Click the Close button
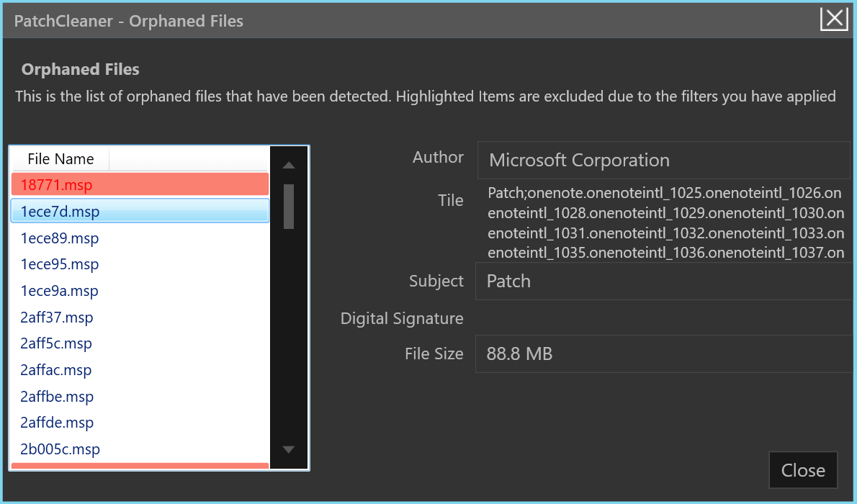Viewport: 857px width, 504px height. 803,470
